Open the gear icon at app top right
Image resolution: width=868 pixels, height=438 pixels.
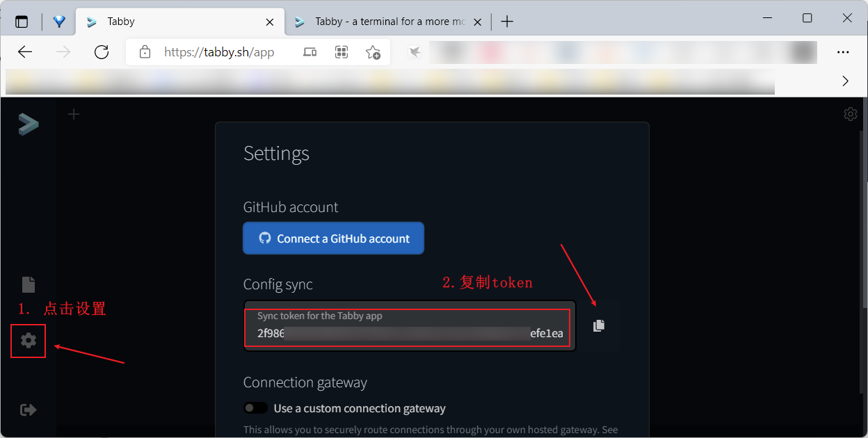click(850, 114)
